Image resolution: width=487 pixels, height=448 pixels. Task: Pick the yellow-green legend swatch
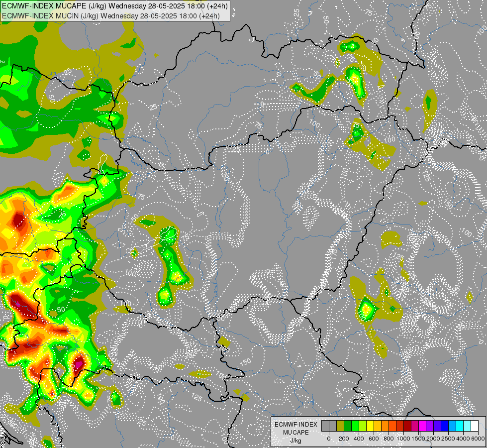(363, 426)
